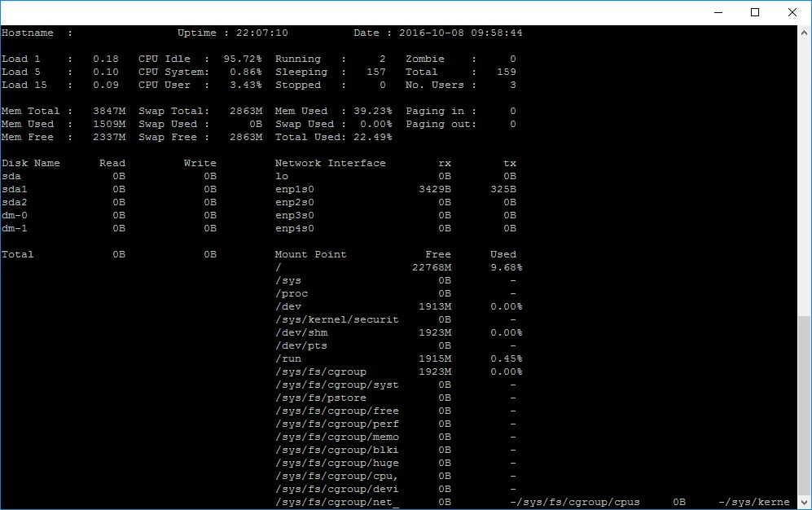Click root free space 22768M
The image size is (812, 510).
coord(432,268)
